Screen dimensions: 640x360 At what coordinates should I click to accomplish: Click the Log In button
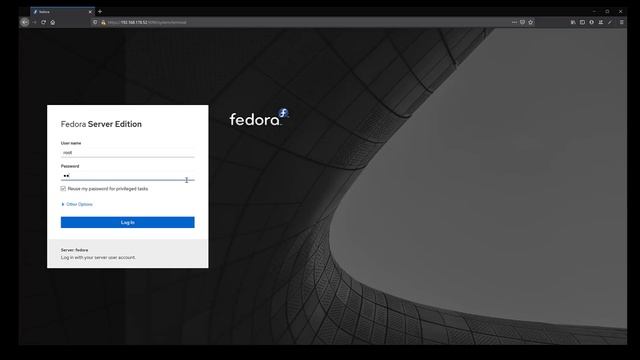[x=127, y=222]
